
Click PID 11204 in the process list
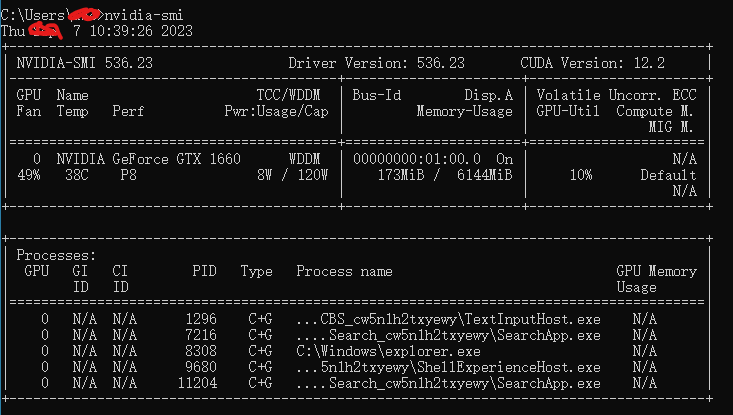(197, 383)
